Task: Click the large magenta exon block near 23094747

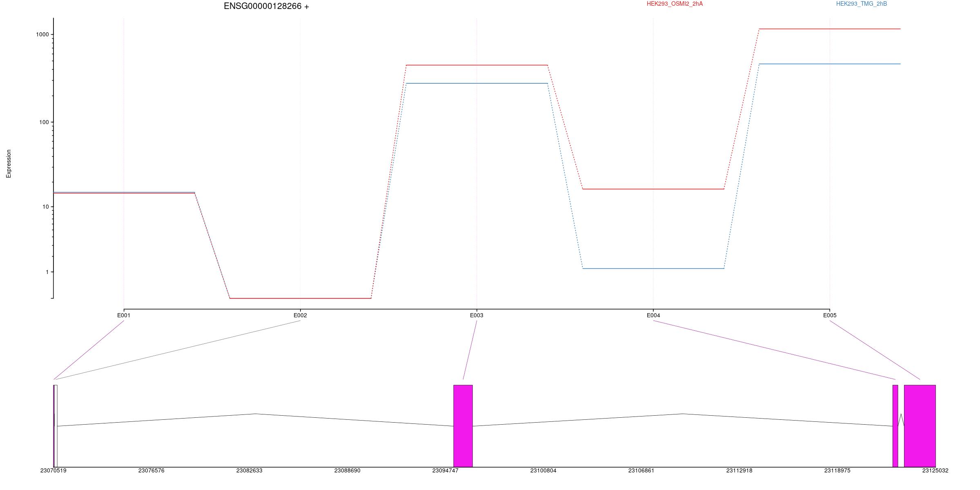Action: coord(463,426)
